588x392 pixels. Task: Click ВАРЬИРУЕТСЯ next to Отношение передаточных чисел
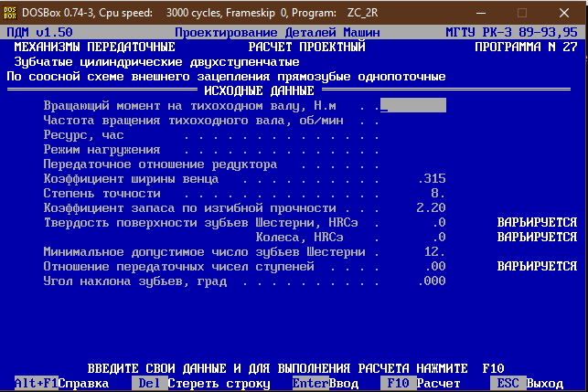[x=537, y=266]
